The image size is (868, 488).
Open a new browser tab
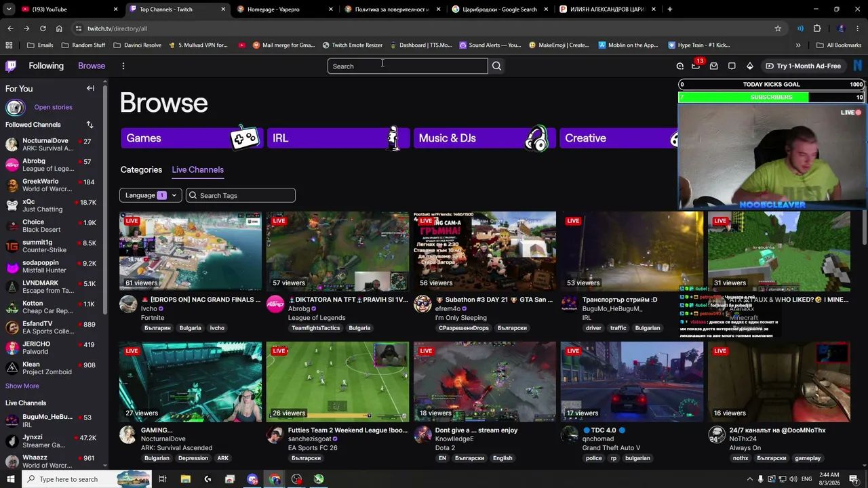[x=669, y=9]
